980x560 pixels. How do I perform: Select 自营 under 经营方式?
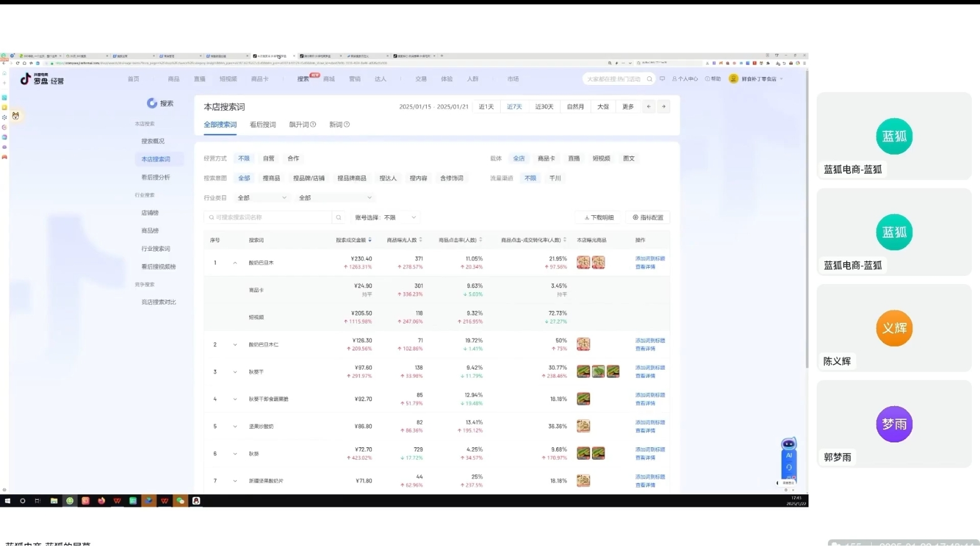[268, 159]
